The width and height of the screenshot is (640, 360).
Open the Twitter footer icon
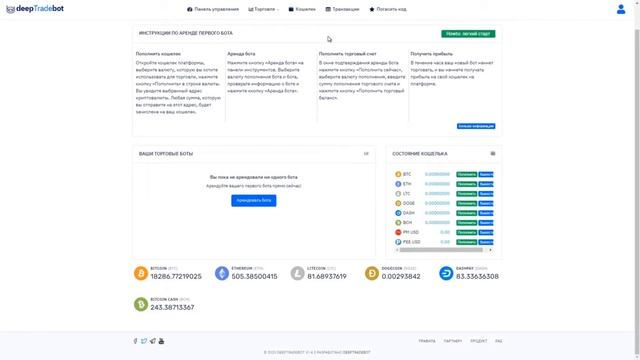(144, 341)
